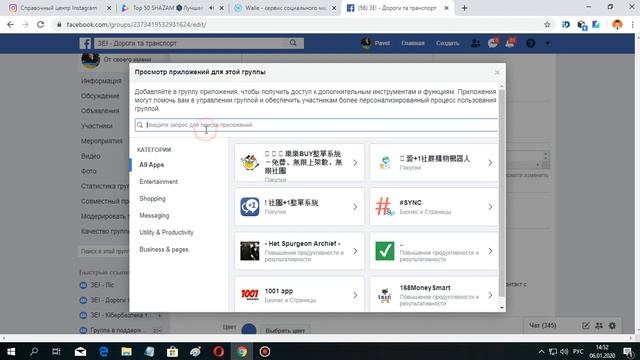This screenshot has height=360, width=640.
Task: Click Создать in Facebook header
Action: pyautogui.click(x=447, y=43)
